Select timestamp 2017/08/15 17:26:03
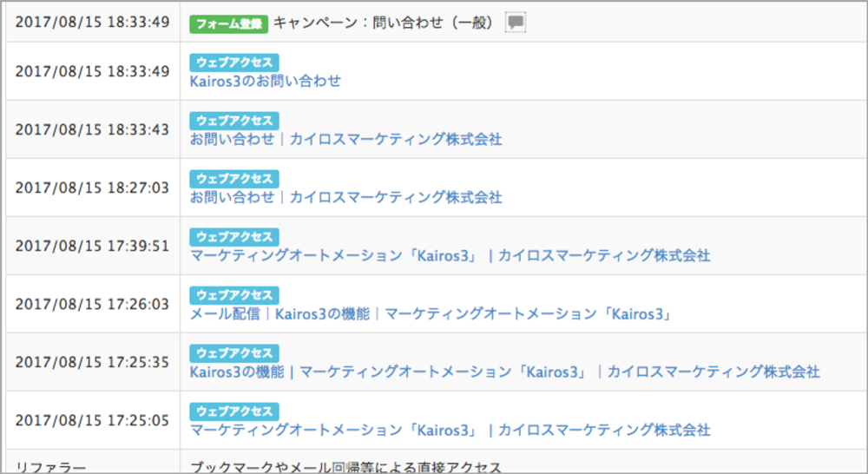Viewport: 868px width, 474px height. (92, 304)
